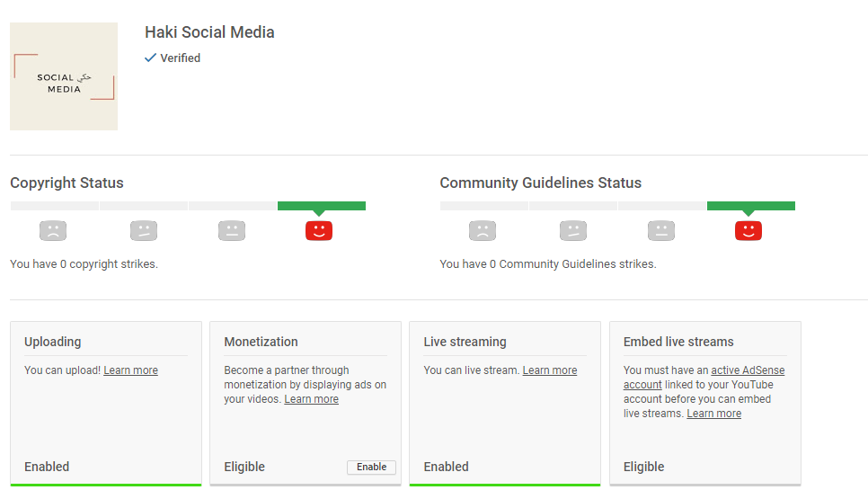Image resolution: width=868 pixels, height=499 pixels.
Task: Click the red smiley icon under Community Guidelines Status
Action: pyautogui.click(x=748, y=230)
